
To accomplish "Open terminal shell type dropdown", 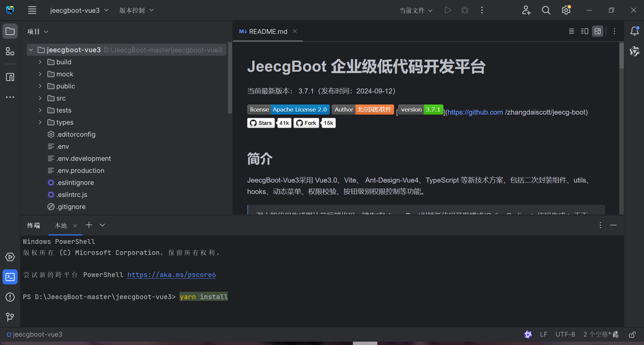I will click(x=102, y=225).
